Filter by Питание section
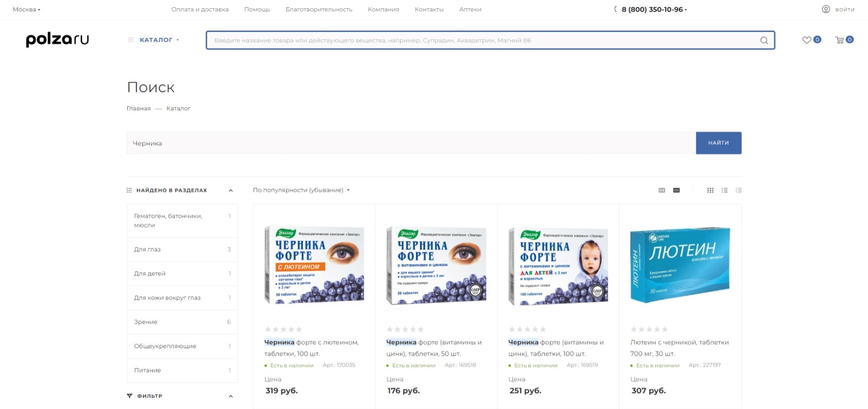This screenshot has width=868, height=409. point(183,370)
